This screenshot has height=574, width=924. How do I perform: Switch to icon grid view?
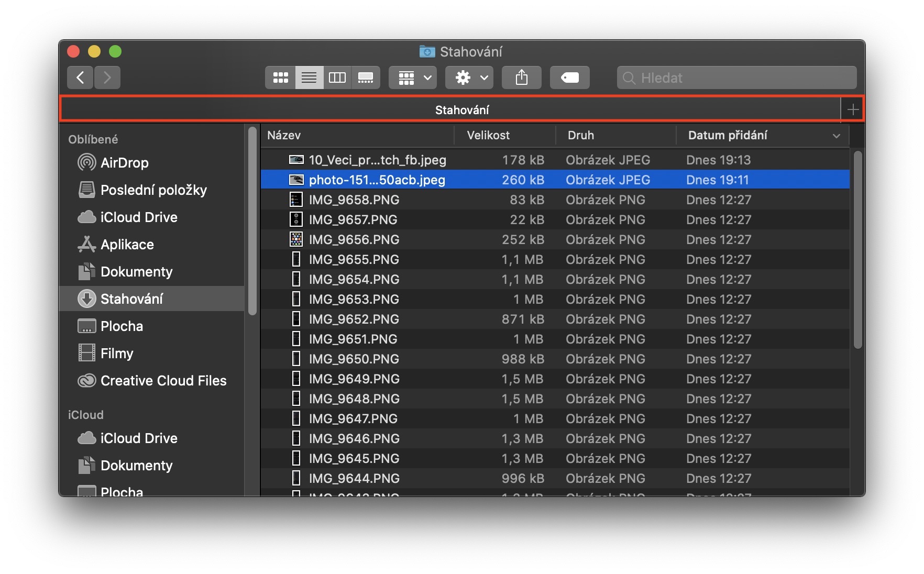click(280, 78)
